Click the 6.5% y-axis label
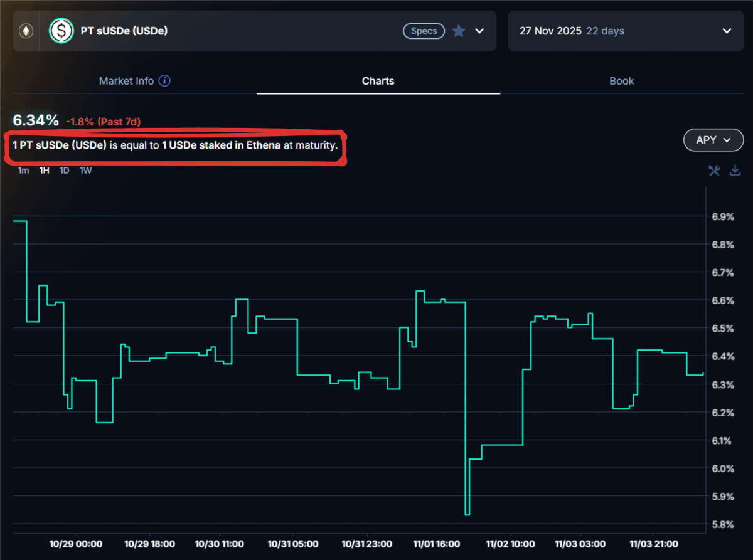 [x=722, y=329]
